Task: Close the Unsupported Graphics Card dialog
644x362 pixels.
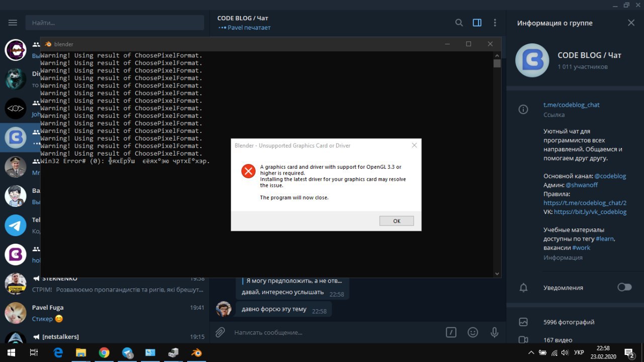Action: tap(414, 146)
